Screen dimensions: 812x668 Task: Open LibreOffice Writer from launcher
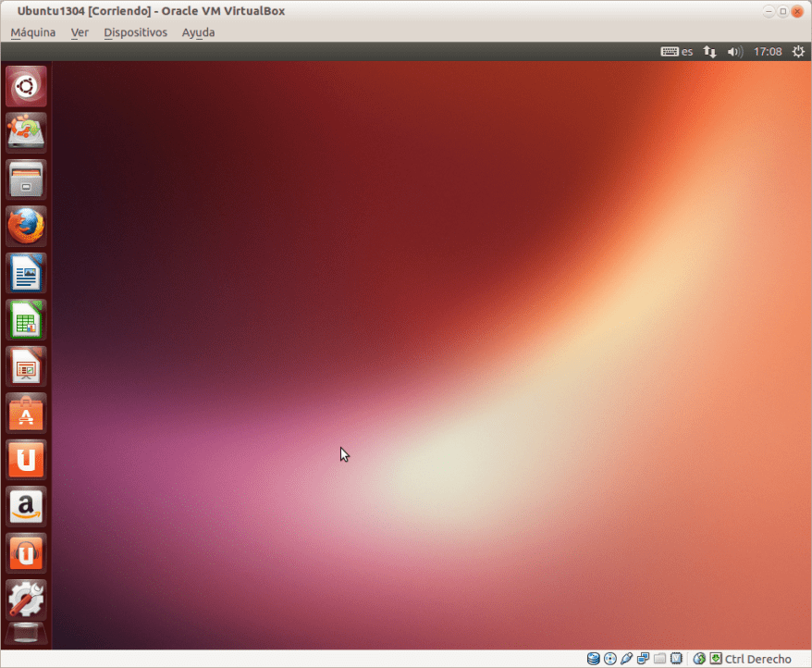(x=26, y=273)
